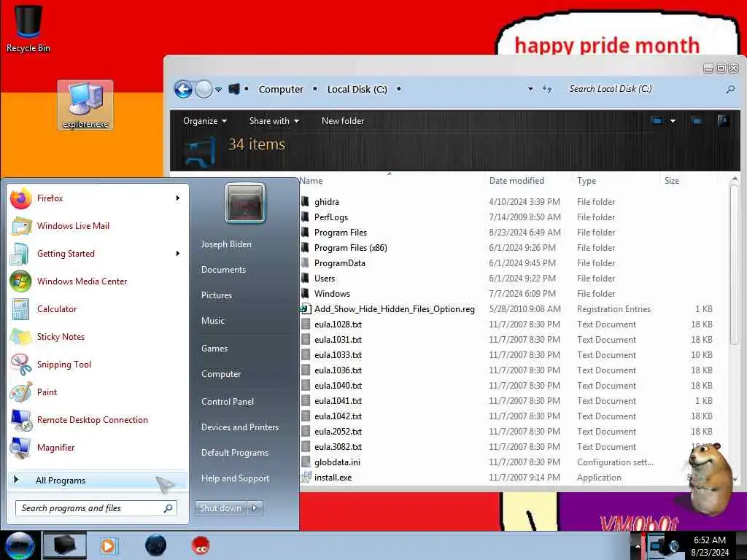The width and height of the screenshot is (747, 560).
Task: Click Computer in the address breadcrumb
Action: 281,89
